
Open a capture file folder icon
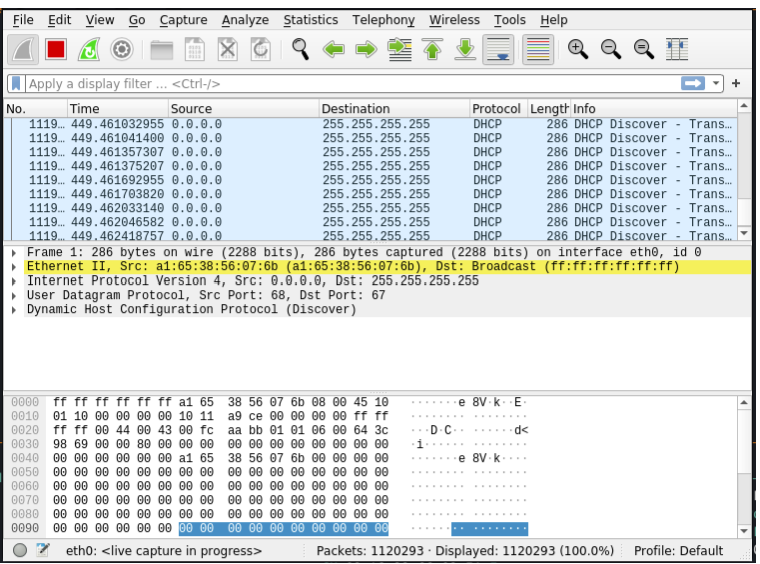pyautogui.click(x=162, y=49)
